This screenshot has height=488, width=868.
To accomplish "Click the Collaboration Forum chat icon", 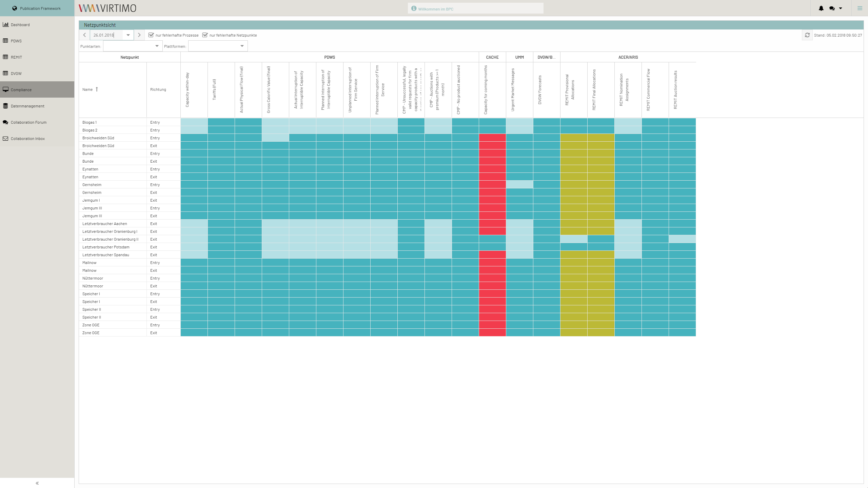I will (x=5, y=122).
